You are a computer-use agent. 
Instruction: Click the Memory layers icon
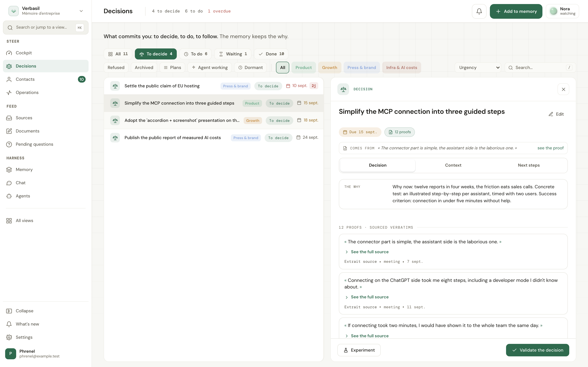pos(9,170)
